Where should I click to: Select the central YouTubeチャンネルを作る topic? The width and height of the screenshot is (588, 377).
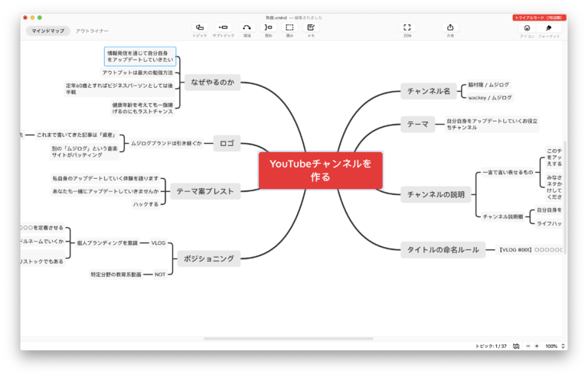(320, 170)
